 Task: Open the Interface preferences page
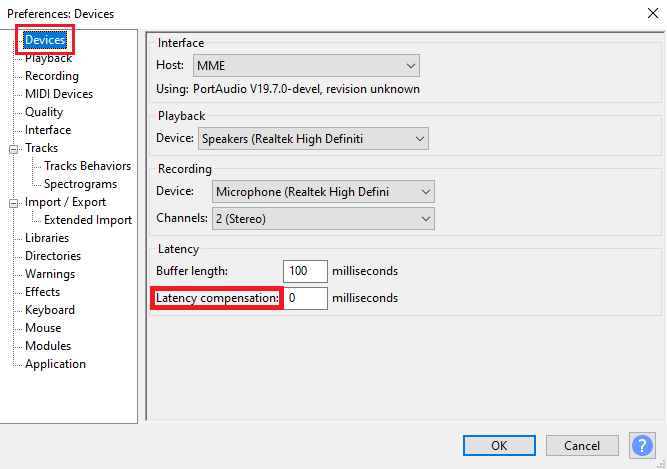[48, 130]
